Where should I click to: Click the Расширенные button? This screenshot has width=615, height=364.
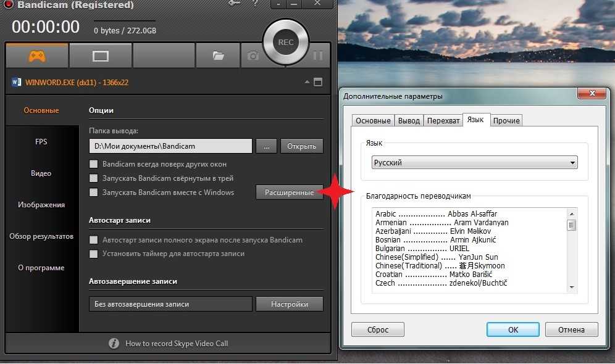[289, 192]
